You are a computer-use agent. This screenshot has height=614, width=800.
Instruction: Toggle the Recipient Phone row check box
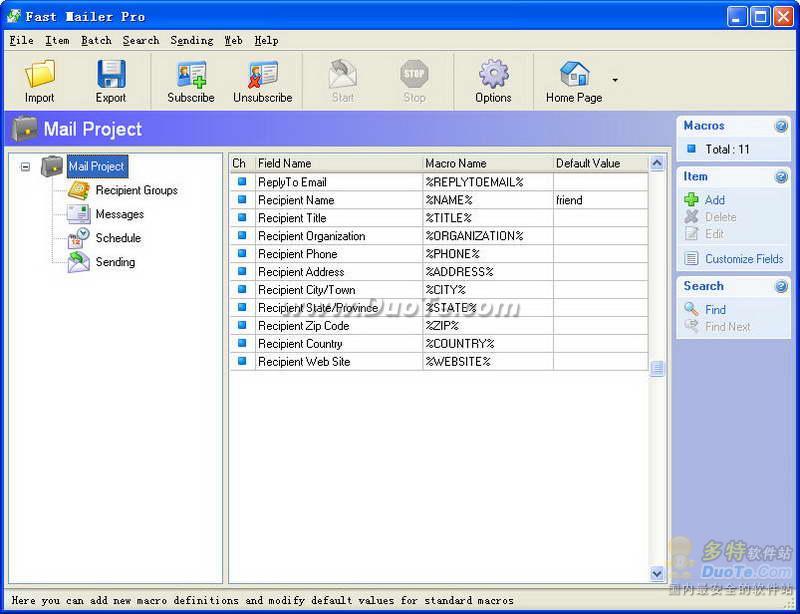[242, 253]
